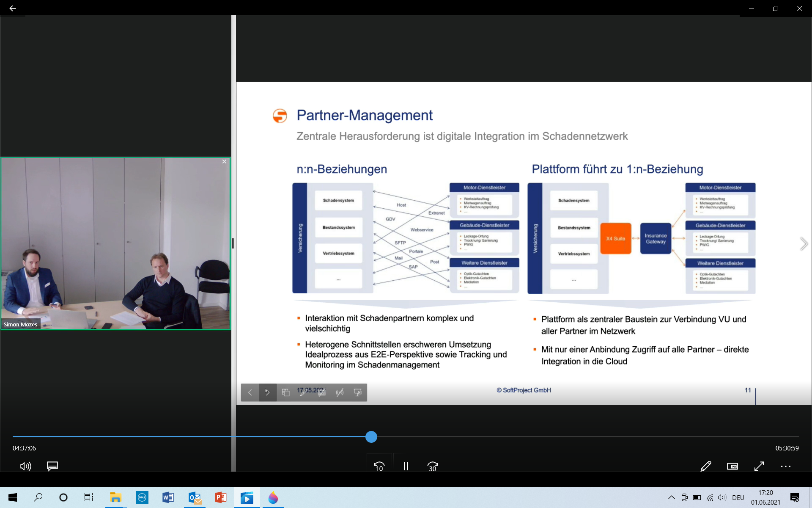
Task: Toggle the captions and subtitles icon
Action: click(52, 466)
